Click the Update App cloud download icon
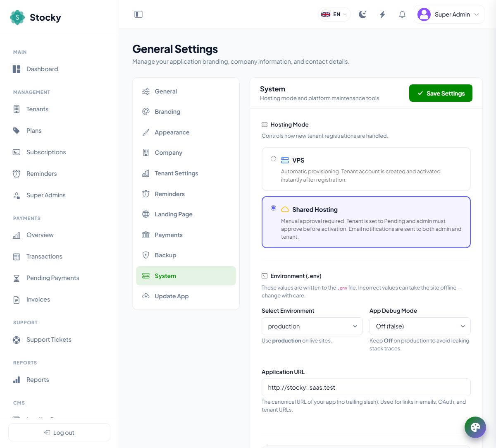The height and width of the screenshot is (448, 496). click(146, 296)
